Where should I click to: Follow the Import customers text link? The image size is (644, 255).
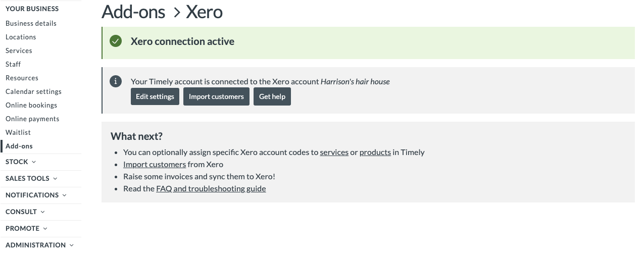[155, 165]
